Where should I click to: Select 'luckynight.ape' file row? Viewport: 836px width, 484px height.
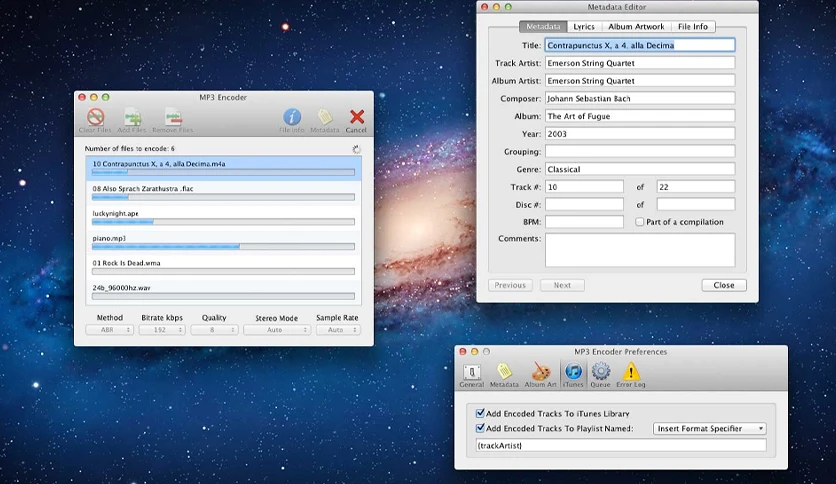click(223, 217)
